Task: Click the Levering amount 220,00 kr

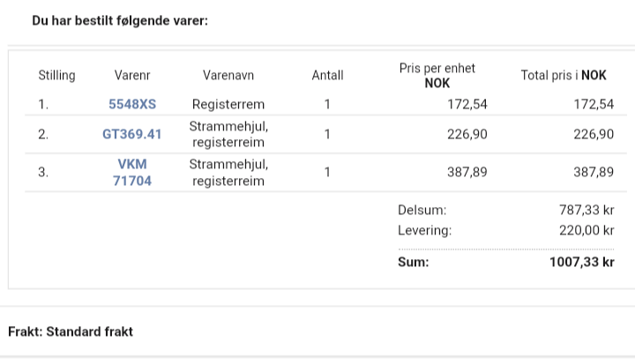Action: coord(586,230)
